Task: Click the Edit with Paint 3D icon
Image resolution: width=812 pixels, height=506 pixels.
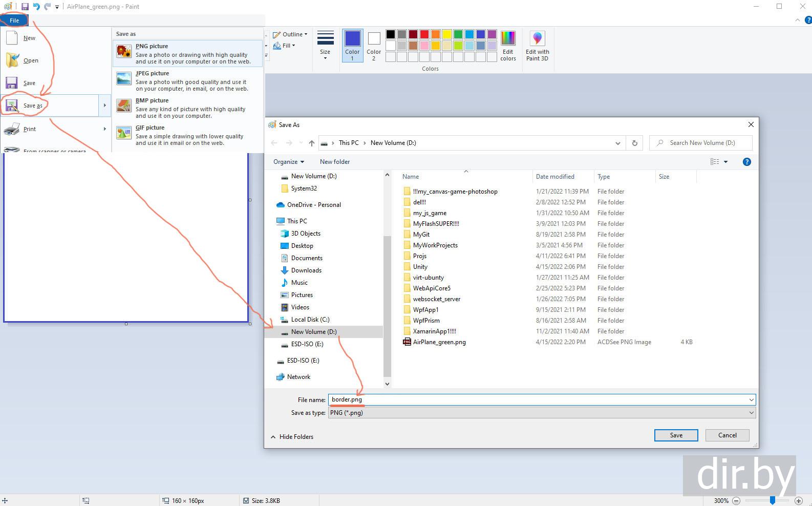Action: pyautogui.click(x=537, y=39)
